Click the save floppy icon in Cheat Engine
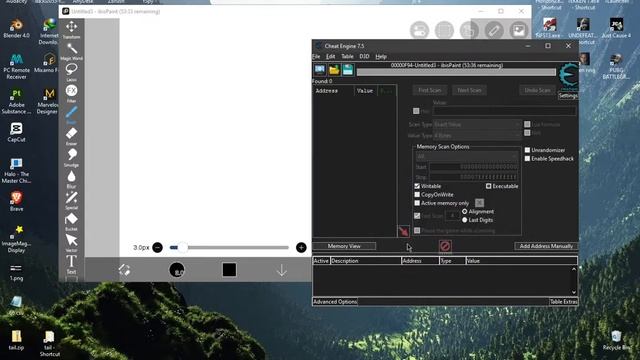 point(348,70)
